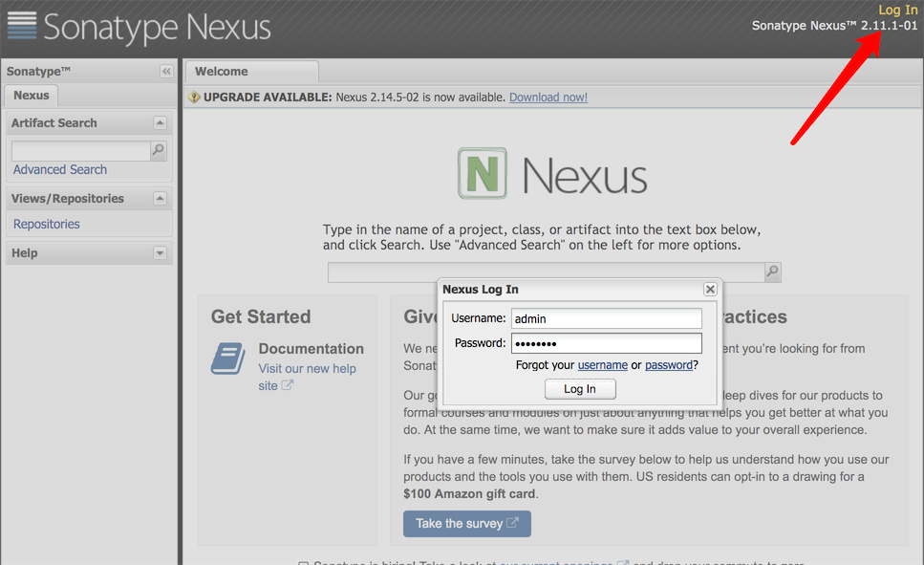Image resolution: width=924 pixels, height=565 pixels.
Task: Click the Log In dialog button
Action: click(x=580, y=389)
